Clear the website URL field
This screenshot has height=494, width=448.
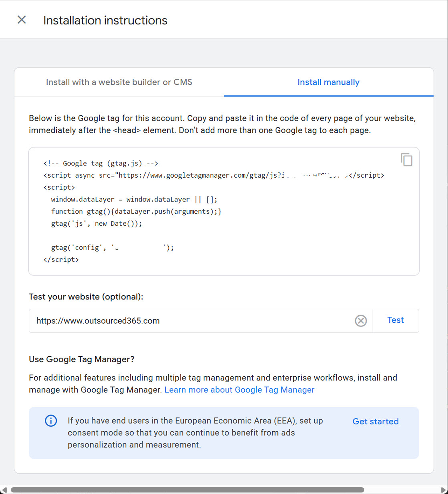361,321
